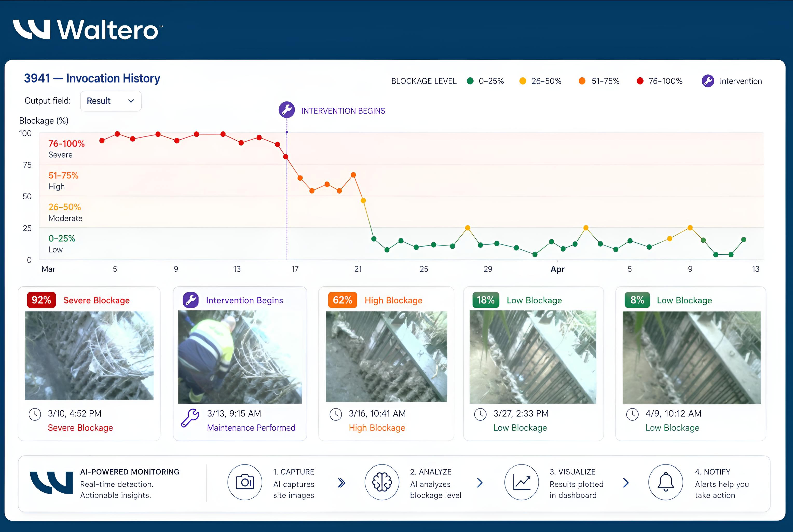Click the chevron arrow after Visualize step
Image resolution: width=793 pixels, height=532 pixels.
coord(626,483)
